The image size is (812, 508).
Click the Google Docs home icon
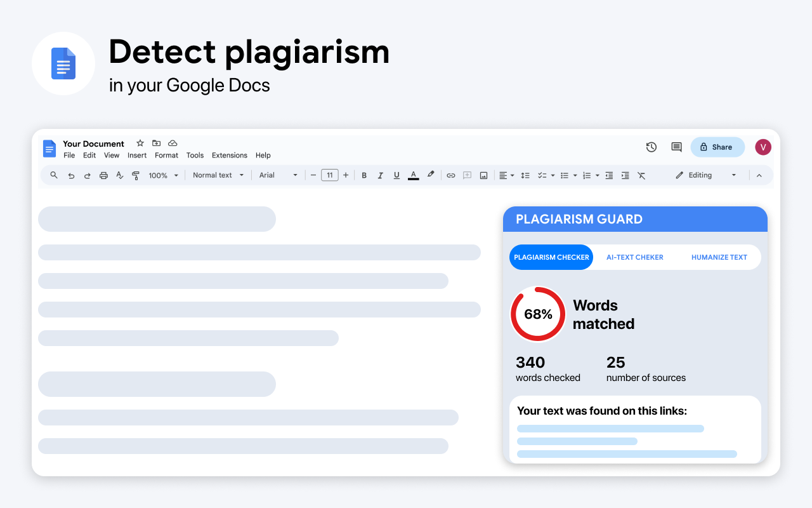[x=49, y=149]
